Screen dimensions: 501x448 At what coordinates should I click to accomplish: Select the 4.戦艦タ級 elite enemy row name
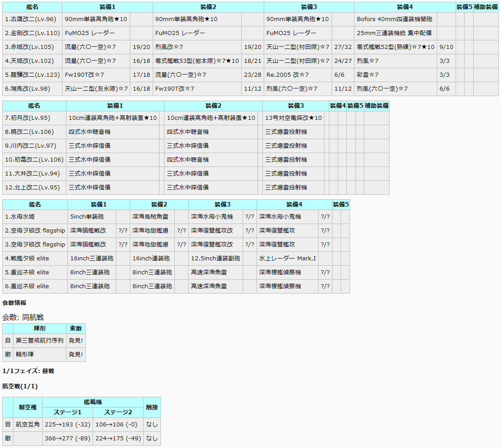[27, 259]
